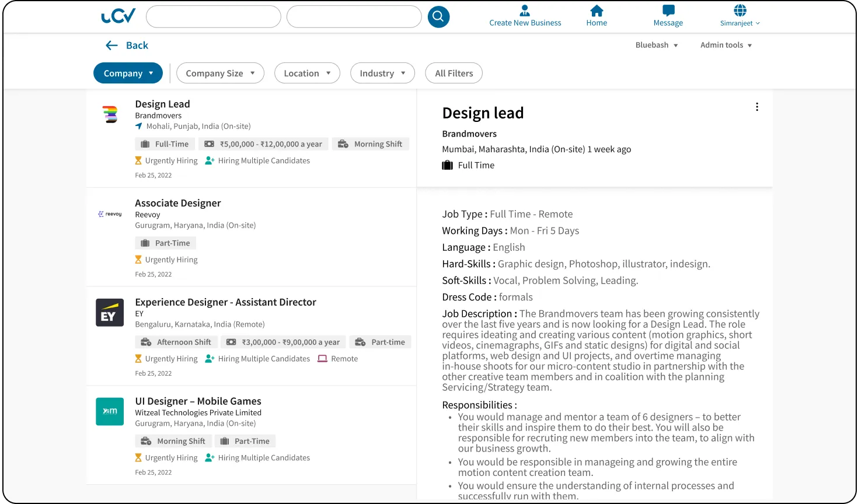
Task: Click the Create New Business label
Action: point(525,23)
